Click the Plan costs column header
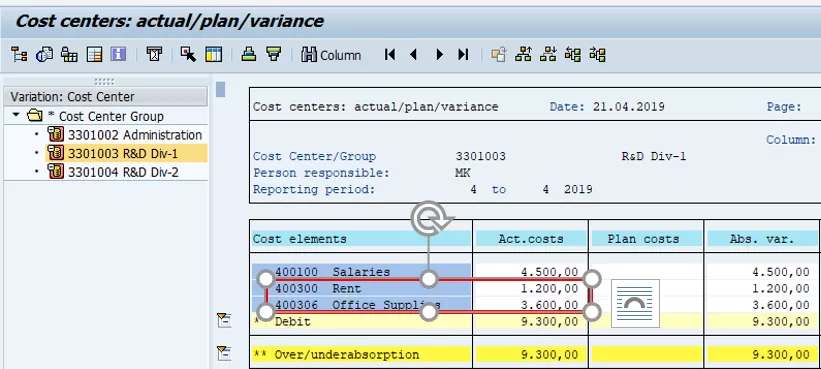Viewport: 821px width, 369px height. pos(646,239)
